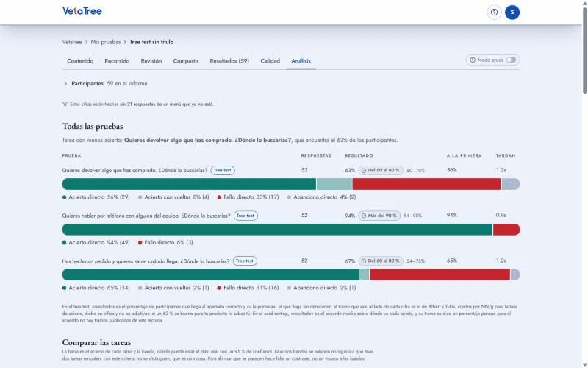Viewport: 588px width, 368px height.
Task: Switch to the Recorrido tab
Action: click(x=117, y=61)
